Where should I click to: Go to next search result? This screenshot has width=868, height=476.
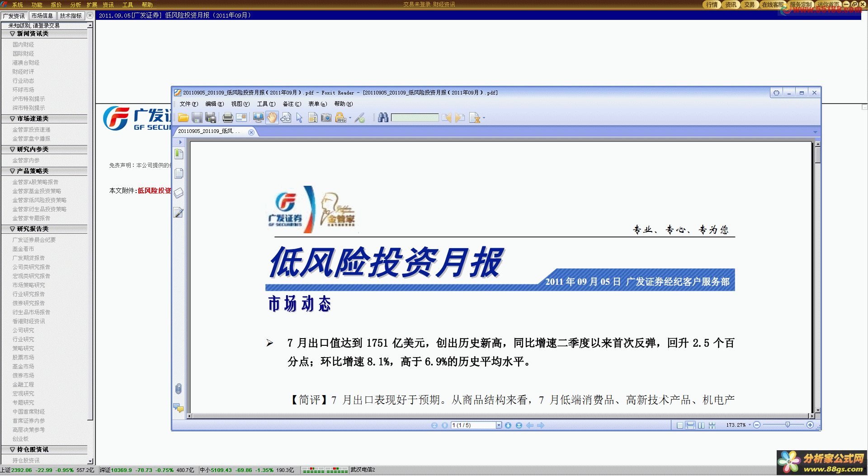click(x=460, y=118)
